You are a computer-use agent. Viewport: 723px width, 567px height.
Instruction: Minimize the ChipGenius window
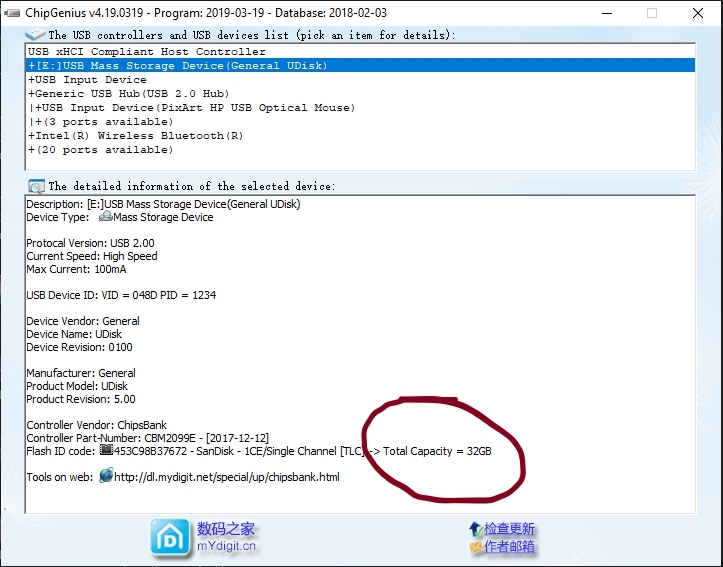[x=607, y=13]
